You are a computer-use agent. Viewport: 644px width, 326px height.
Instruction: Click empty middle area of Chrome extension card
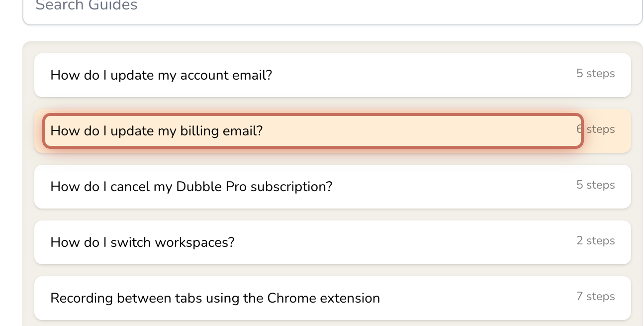point(472,298)
